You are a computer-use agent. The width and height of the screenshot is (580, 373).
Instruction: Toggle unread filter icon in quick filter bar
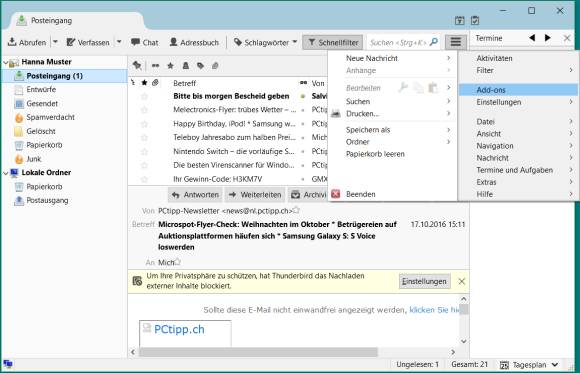[155, 66]
